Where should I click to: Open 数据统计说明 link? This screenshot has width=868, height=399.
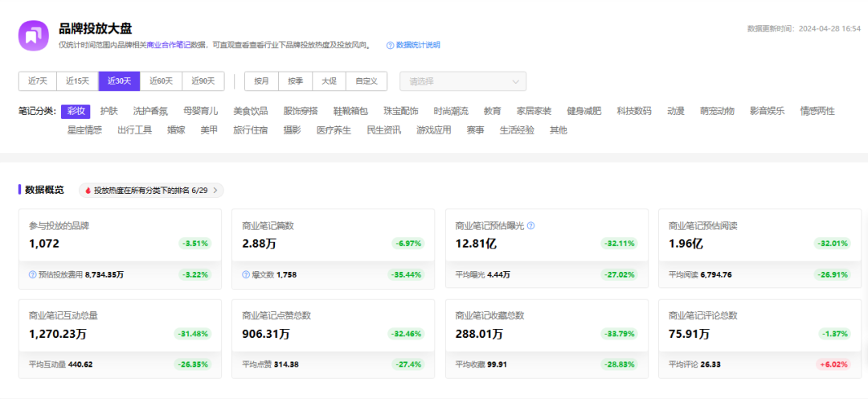(418, 45)
